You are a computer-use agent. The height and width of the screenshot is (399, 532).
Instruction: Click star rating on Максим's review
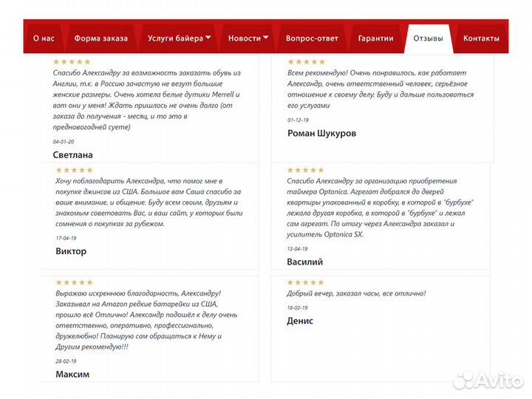(74, 282)
